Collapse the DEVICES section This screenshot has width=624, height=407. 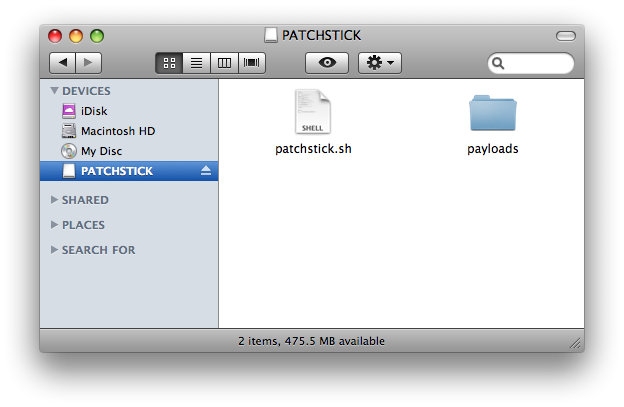click(54, 91)
